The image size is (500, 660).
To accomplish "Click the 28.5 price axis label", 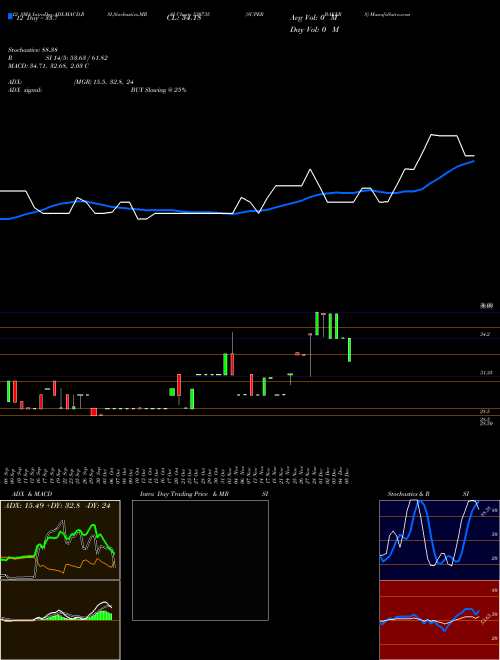I will (485, 411).
